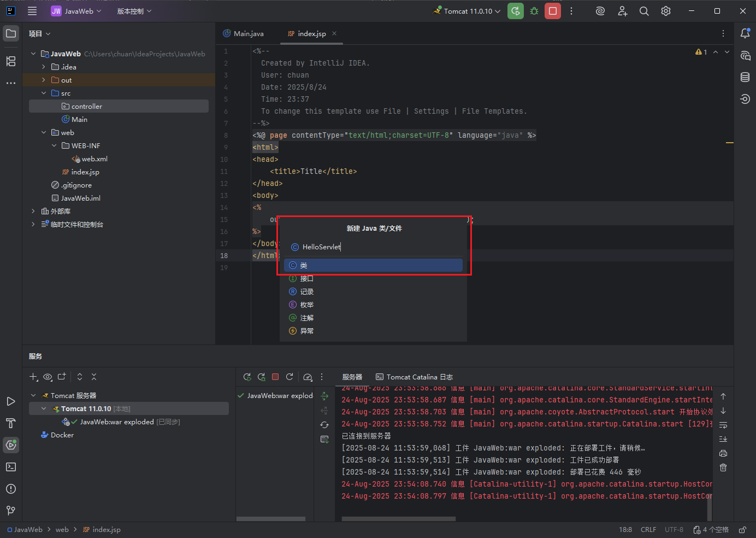The width and height of the screenshot is (756, 538).
Task: Collapse the WEB-INF folder
Action: 54,145
